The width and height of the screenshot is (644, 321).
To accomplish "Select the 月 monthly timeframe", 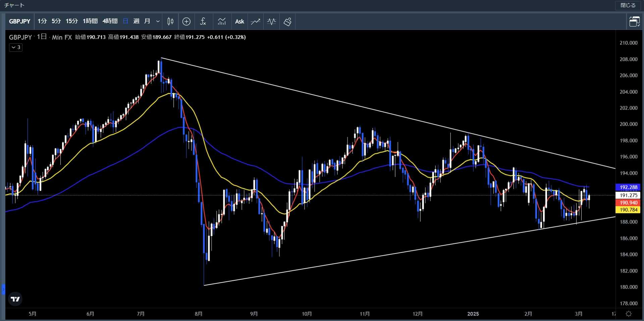I will (147, 21).
